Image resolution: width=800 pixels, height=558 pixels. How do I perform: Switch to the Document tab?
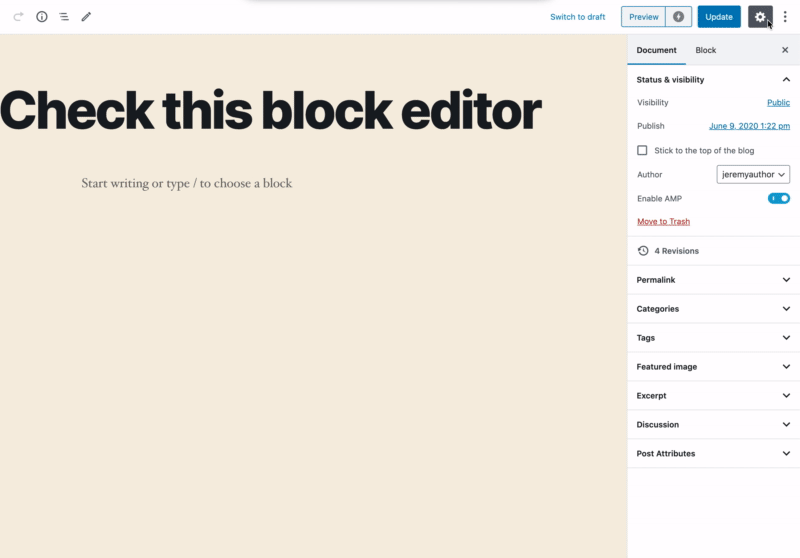[656, 50]
